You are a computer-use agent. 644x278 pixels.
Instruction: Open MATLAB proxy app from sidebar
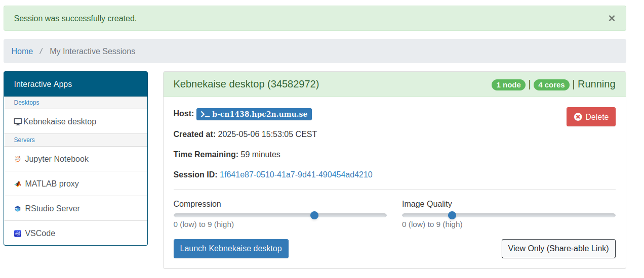point(75,183)
